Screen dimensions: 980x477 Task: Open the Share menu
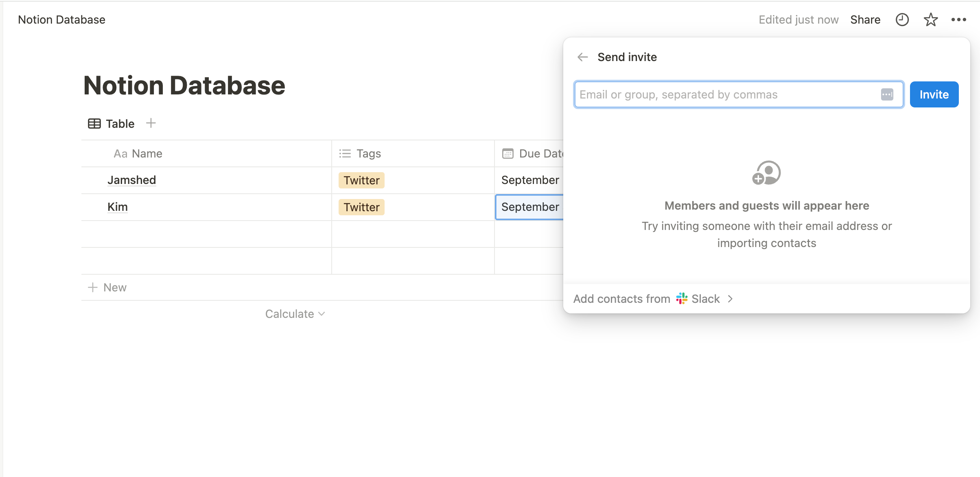[865, 20]
